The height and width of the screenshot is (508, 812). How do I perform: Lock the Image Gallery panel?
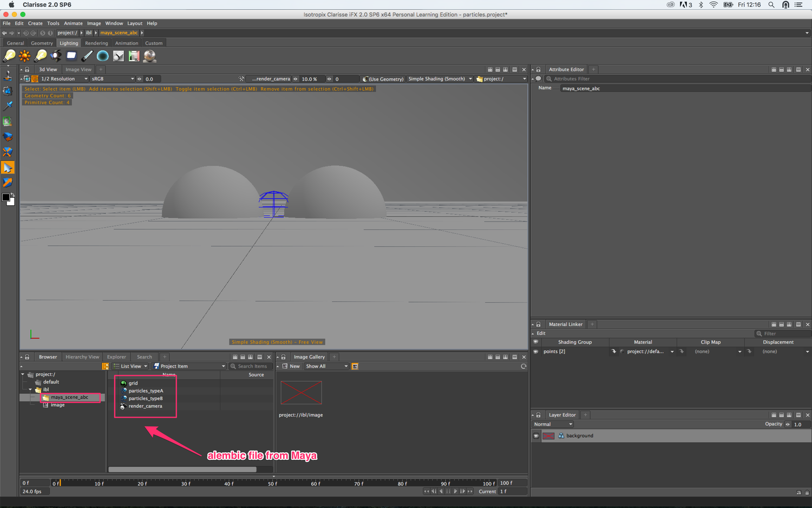(x=283, y=357)
